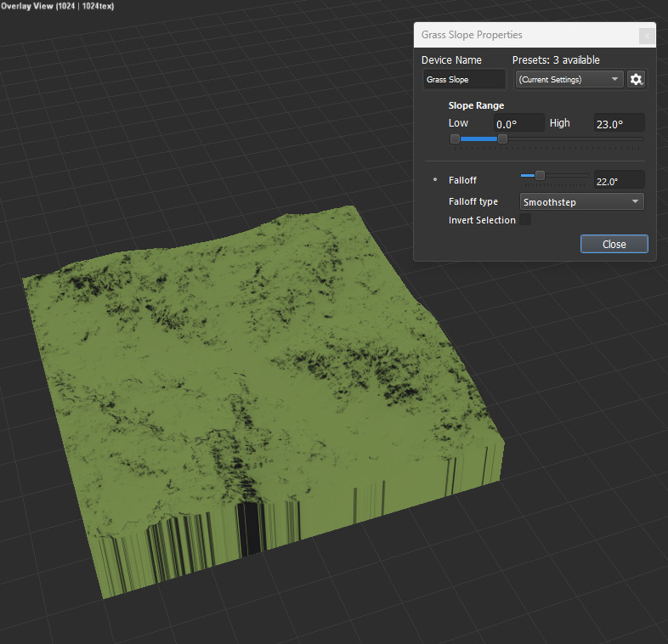Close the Grass Slope Properties dialog with X

pos(647,36)
